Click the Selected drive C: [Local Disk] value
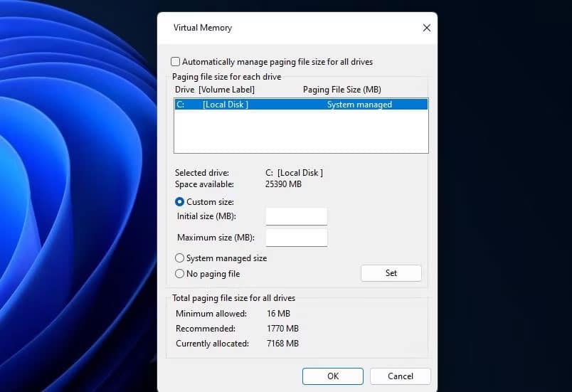This screenshot has width=572, height=392. tap(294, 173)
